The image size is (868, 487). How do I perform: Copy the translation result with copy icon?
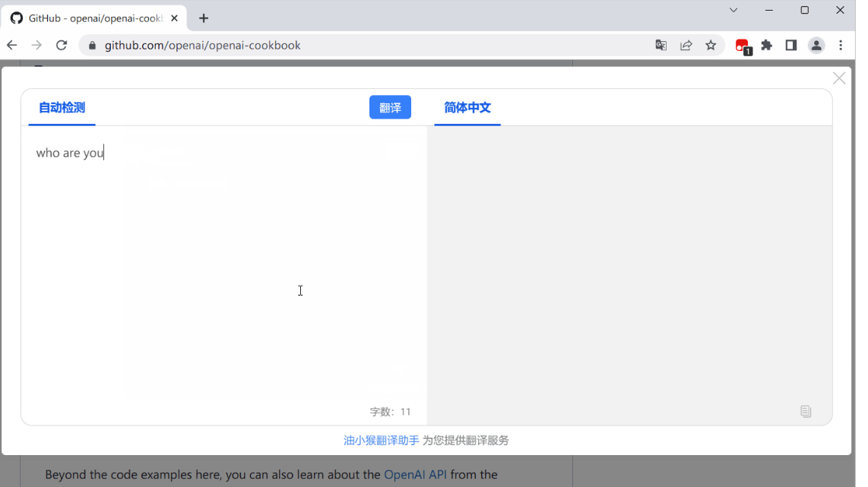806,411
